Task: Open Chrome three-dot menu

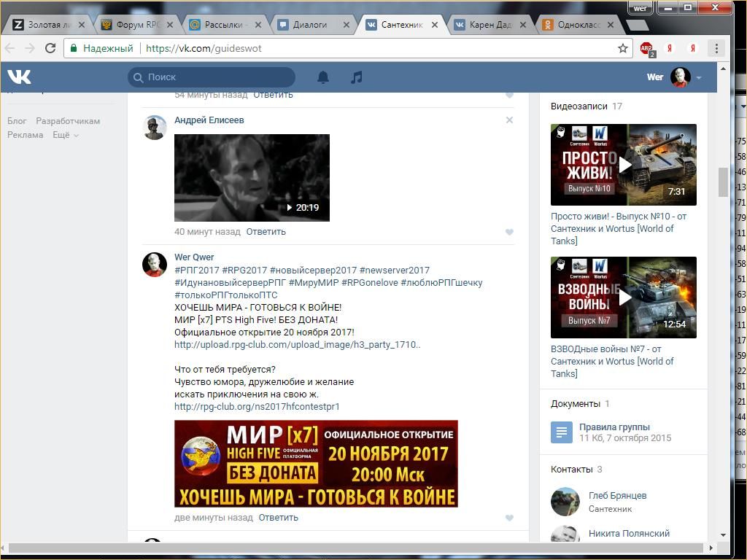Action: click(x=716, y=48)
